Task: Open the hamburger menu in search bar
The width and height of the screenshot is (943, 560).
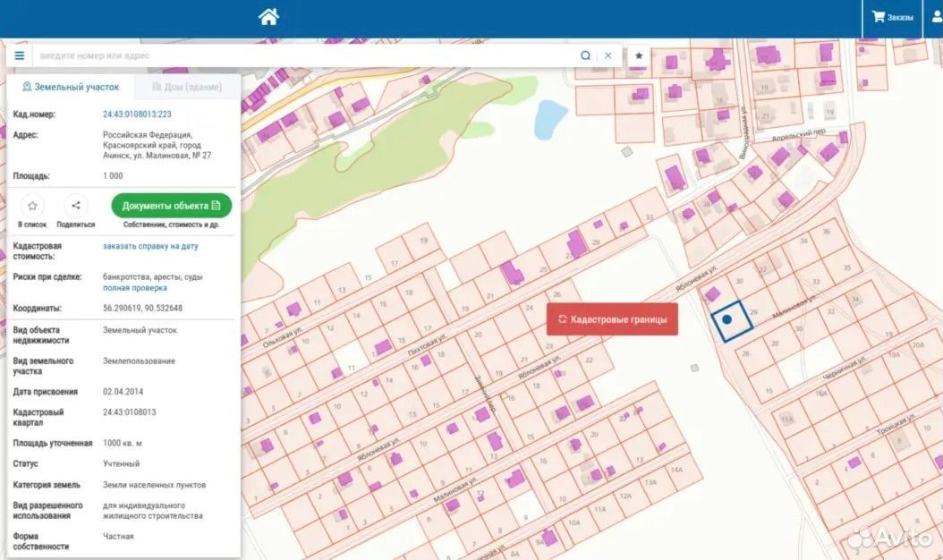Action: (x=20, y=55)
